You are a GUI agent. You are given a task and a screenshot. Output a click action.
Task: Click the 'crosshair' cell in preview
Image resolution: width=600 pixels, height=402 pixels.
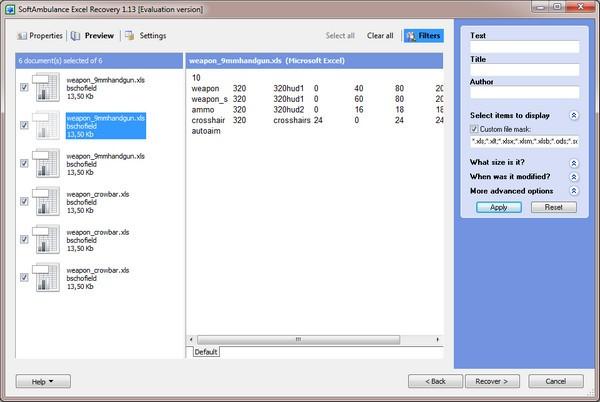coord(208,120)
